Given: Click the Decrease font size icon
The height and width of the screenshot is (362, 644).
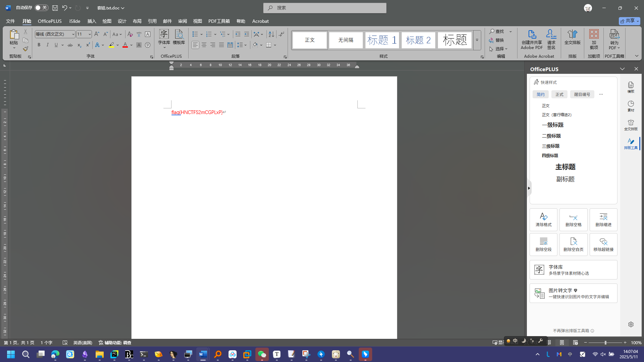Looking at the screenshot, I should (105, 34).
